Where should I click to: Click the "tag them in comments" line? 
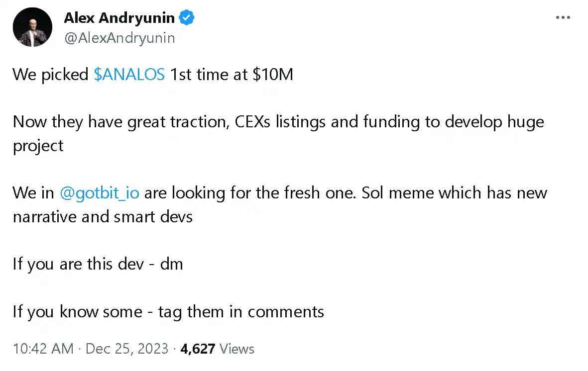click(241, 312)
